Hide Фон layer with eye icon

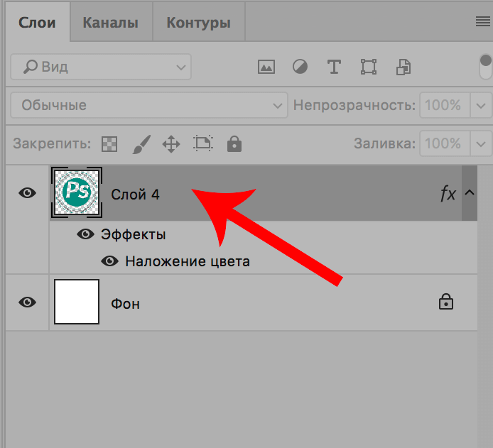click(28, 302)
